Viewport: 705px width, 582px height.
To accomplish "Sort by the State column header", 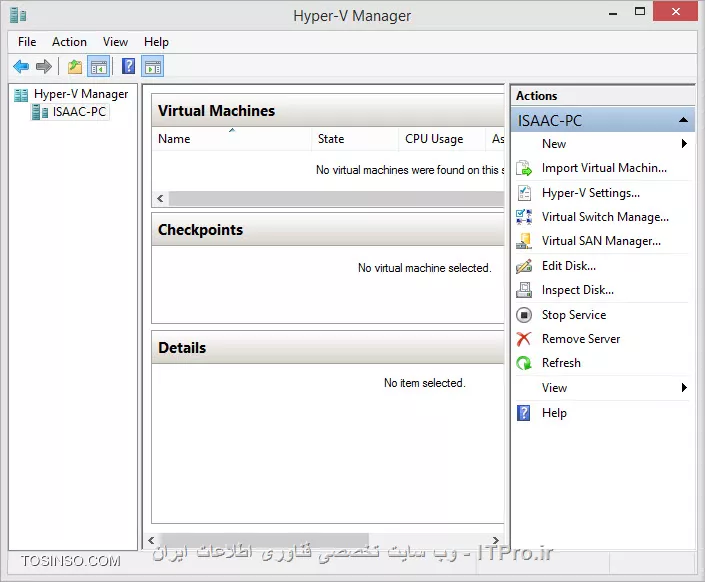I will [x=355, y=139].
